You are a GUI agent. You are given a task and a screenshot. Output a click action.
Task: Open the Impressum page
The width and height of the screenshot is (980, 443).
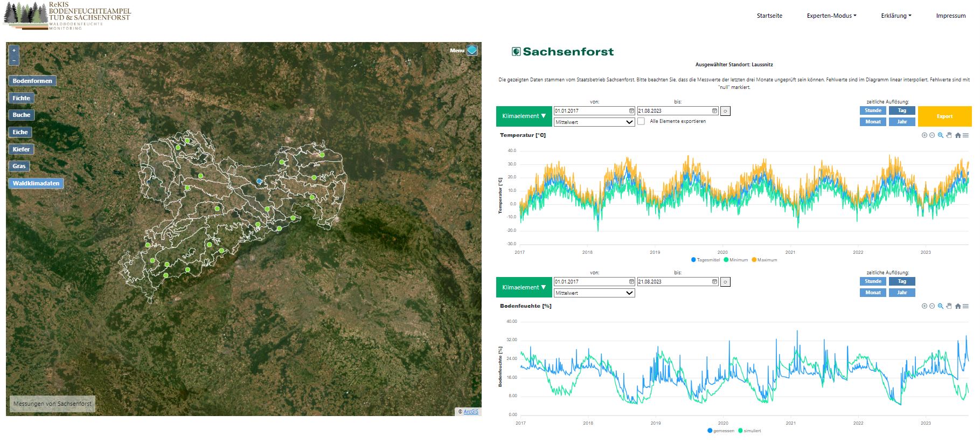coord(950,16)
